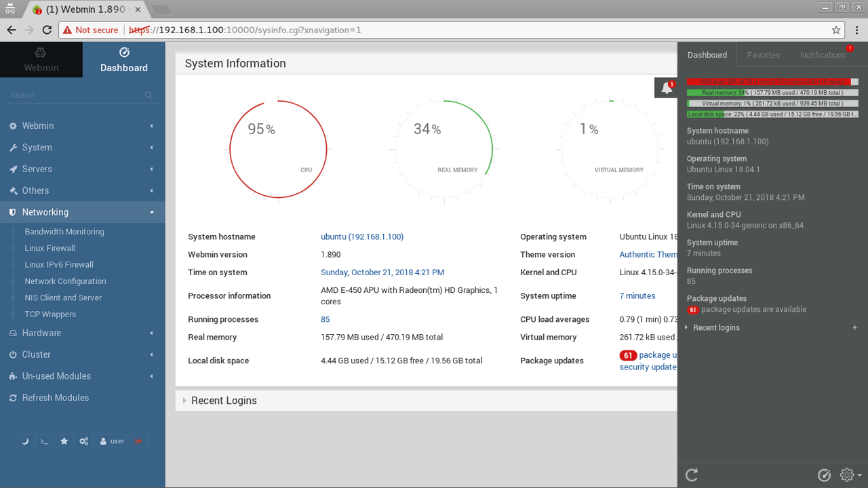Open the user account button
The image size is (868, 488).
[x=112, y=441]
